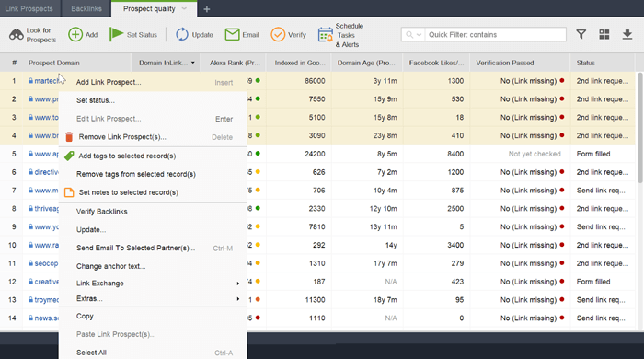The width and height of the screenshot is (644, 359).
Task: Select row number 10 in the table
Action: (12, 245)
